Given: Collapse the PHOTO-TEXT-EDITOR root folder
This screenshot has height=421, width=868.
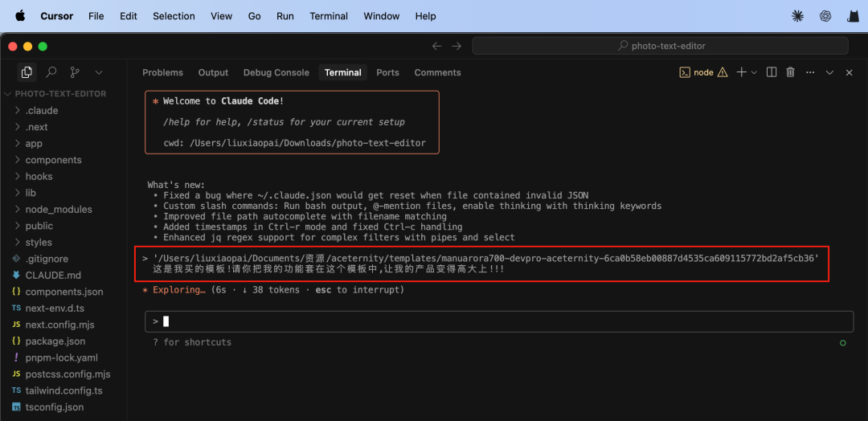Looking at the screenshot, I should [x=55, y=94].
